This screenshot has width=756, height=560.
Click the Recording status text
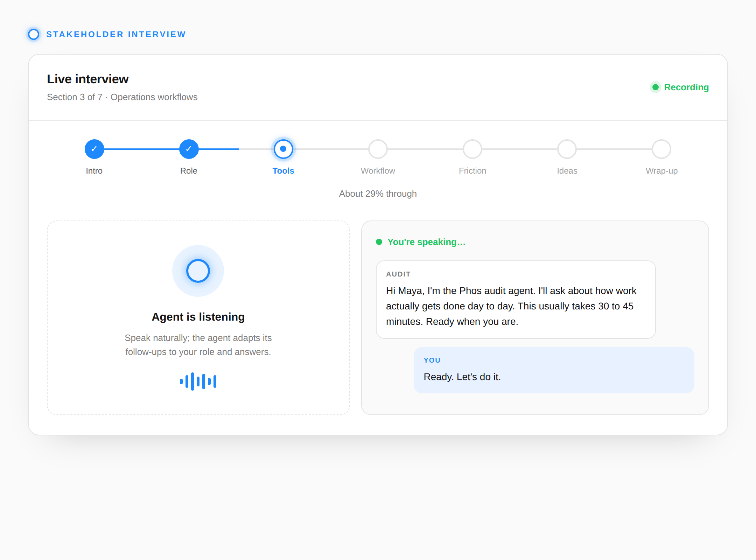point(686,87)
